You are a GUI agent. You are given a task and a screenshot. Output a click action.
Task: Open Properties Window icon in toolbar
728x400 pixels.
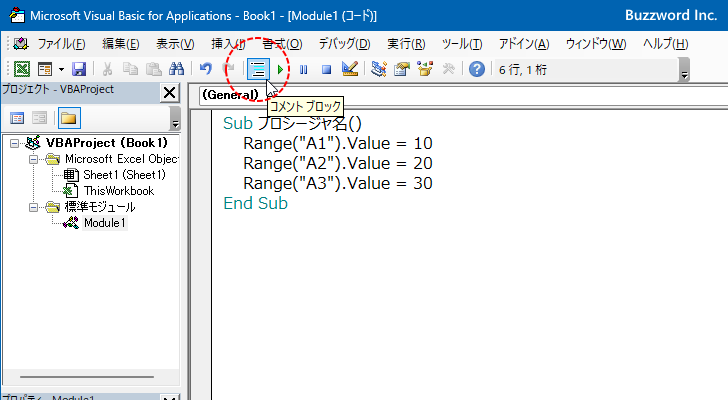pyautogui.click(x=402, y=69)
